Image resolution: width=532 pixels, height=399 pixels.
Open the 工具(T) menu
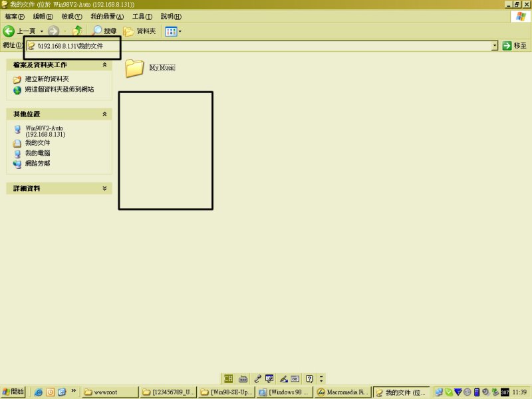click(x=142, y=16)
